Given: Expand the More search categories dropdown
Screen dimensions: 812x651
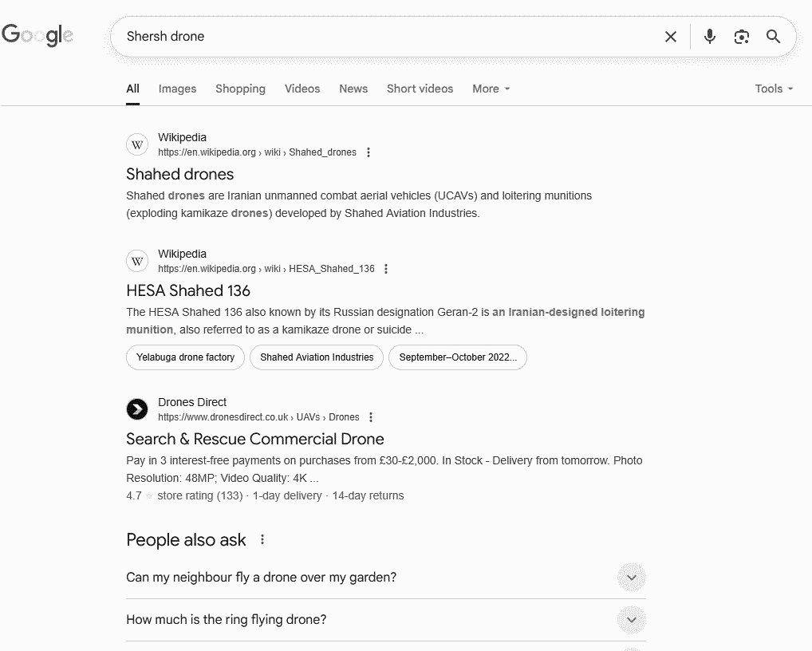Looking at the screenshot, I should tap(491, 89).
